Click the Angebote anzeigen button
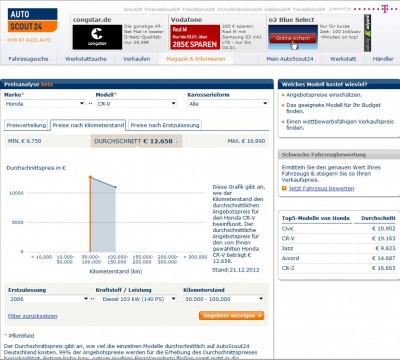400x360 pixels. coord(232,316)
